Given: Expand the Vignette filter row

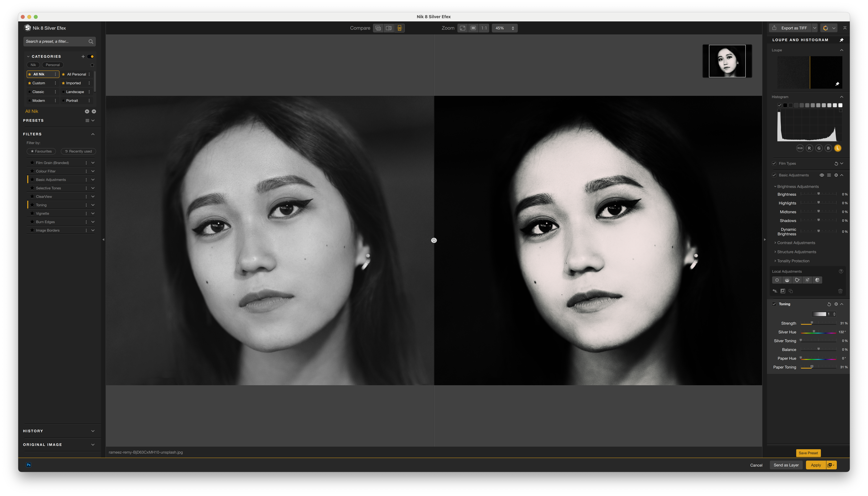Looking at the screenshot, I should click(x=93, y=214).
